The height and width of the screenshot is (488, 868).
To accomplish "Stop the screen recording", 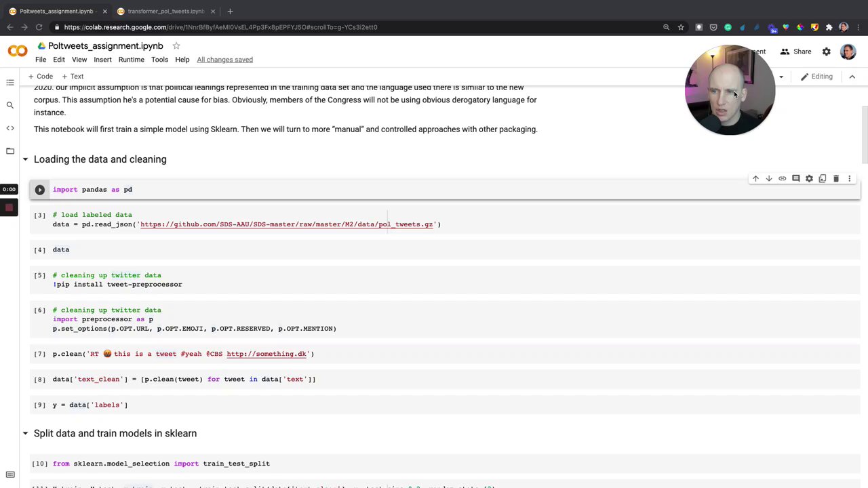I will (x=9, y=207).
